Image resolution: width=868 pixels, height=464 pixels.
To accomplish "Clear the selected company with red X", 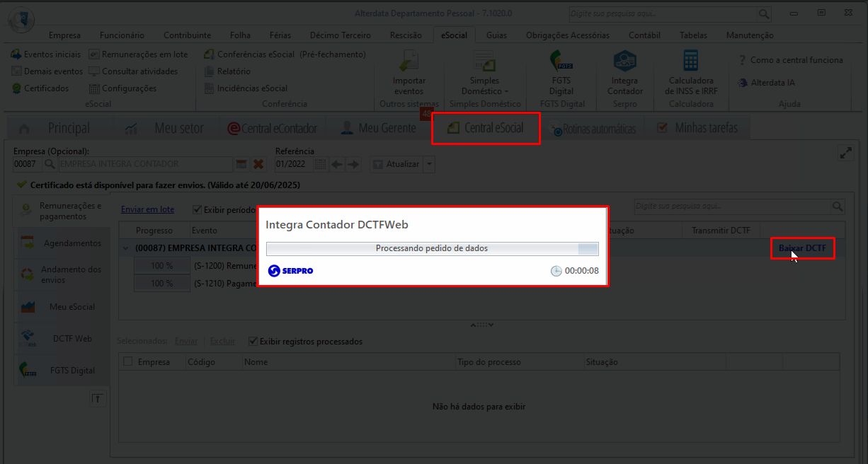I will coord(258,164).
